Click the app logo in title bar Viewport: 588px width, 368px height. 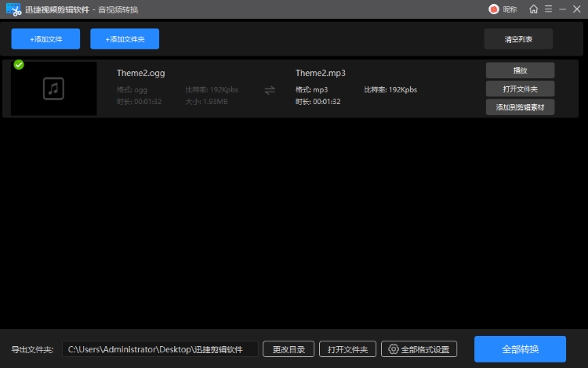click(x=13, y=9)
